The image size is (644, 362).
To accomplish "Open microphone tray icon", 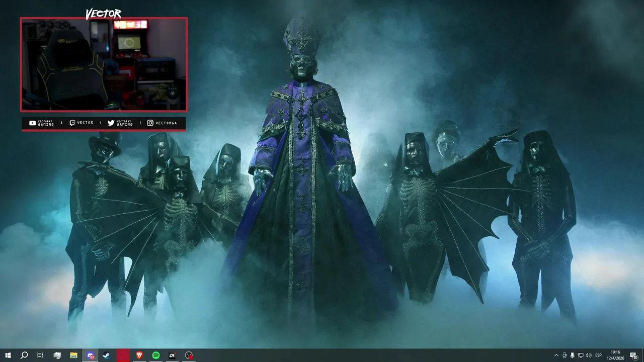I will [573, 355].
